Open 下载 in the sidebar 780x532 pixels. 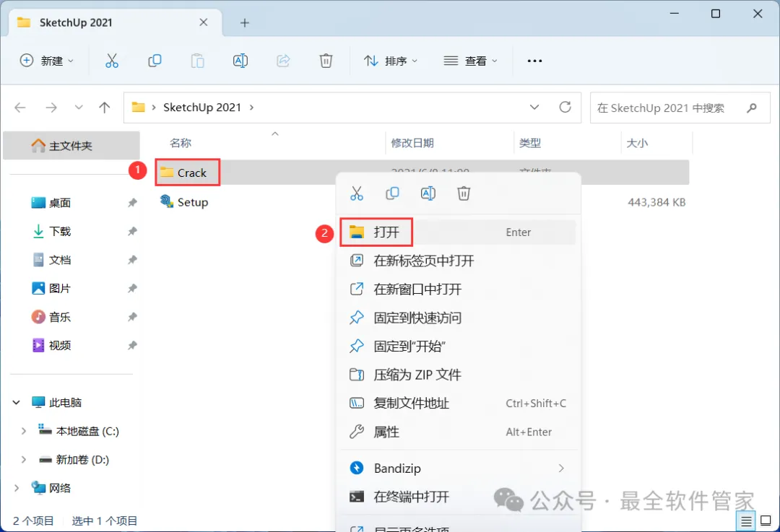(x=60, y=231)
